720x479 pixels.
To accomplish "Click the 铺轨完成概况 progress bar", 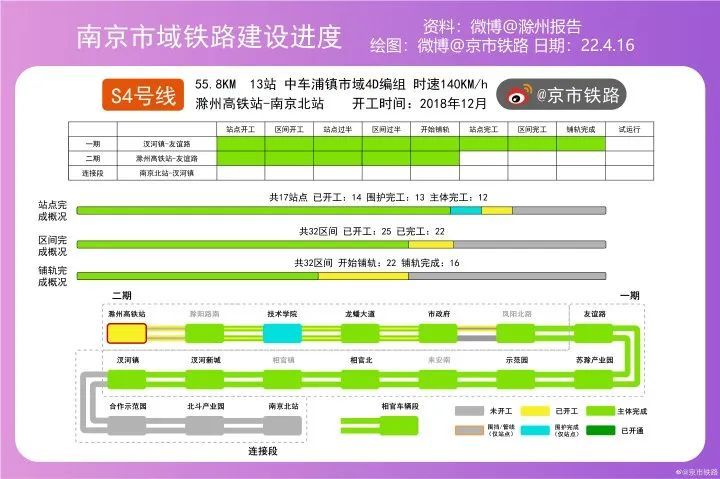I will point(341,276).
